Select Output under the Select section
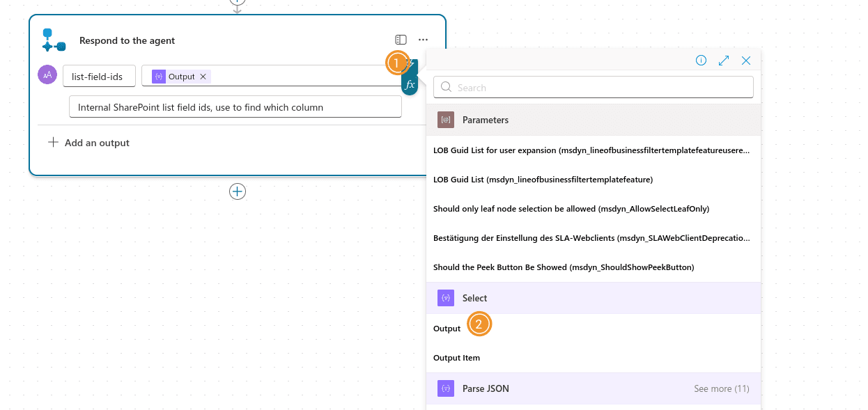The height and width of the screenshot is (410, 868). click(x=447, y=329)
